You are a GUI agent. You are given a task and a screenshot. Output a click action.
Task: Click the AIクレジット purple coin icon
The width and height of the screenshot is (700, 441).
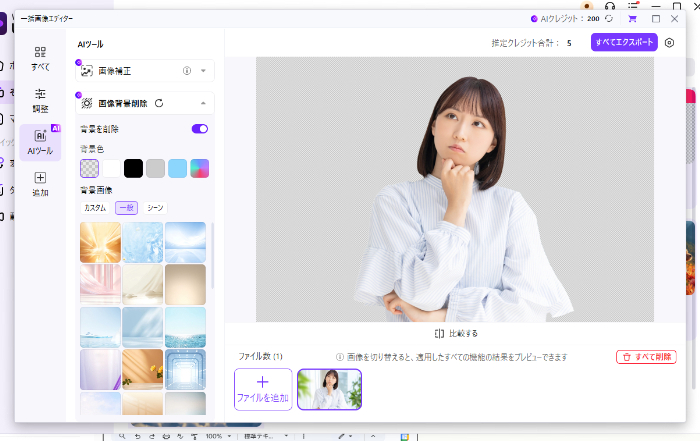pos(534,19)
